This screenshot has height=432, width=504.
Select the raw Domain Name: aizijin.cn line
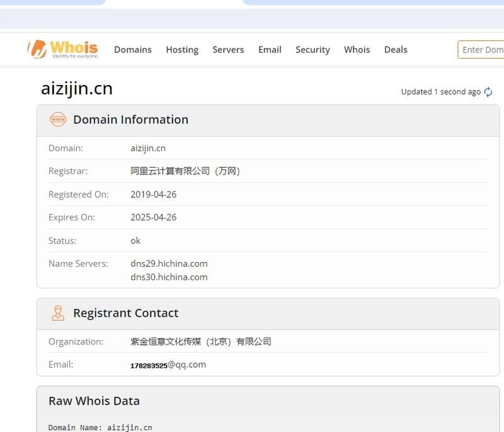point(100,428)
